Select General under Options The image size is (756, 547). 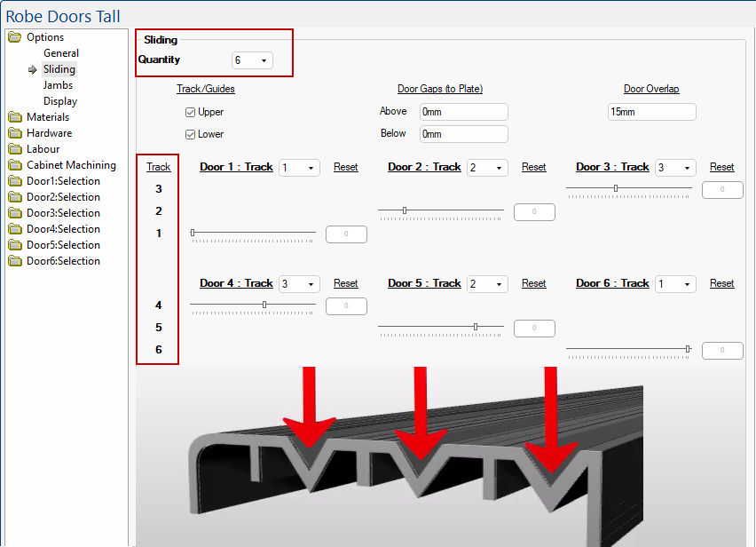point(61,53)
